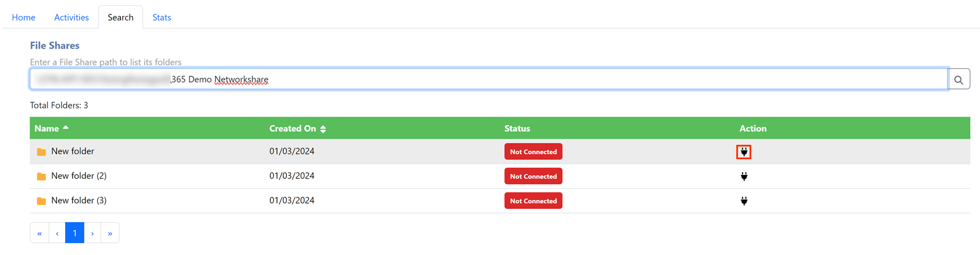Image resolution: width=980 pixels, height=255 pixels.
Task: Click the 01/03/2024 date for New folder (2)
Action: pos(292,176)
